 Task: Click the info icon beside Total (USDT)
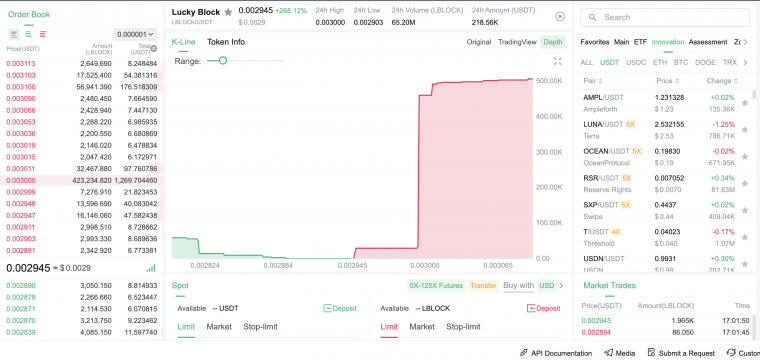coord(154,48)
